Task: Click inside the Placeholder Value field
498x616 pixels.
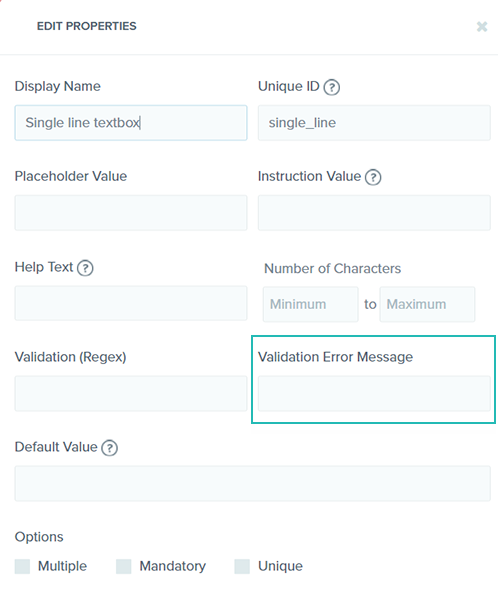Action: [131, 213]
